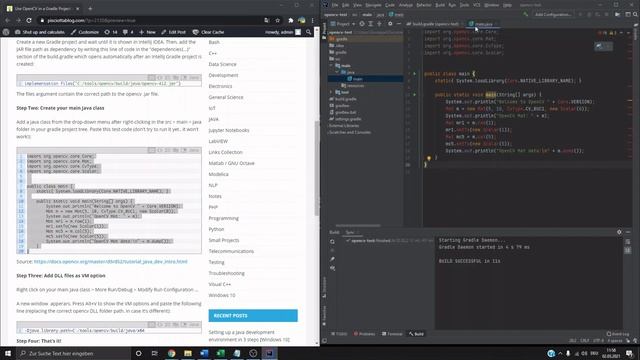The height and width of the screenshot is (360, 640).
Task: Open Build panel settings gear
Action: [619, 232]
